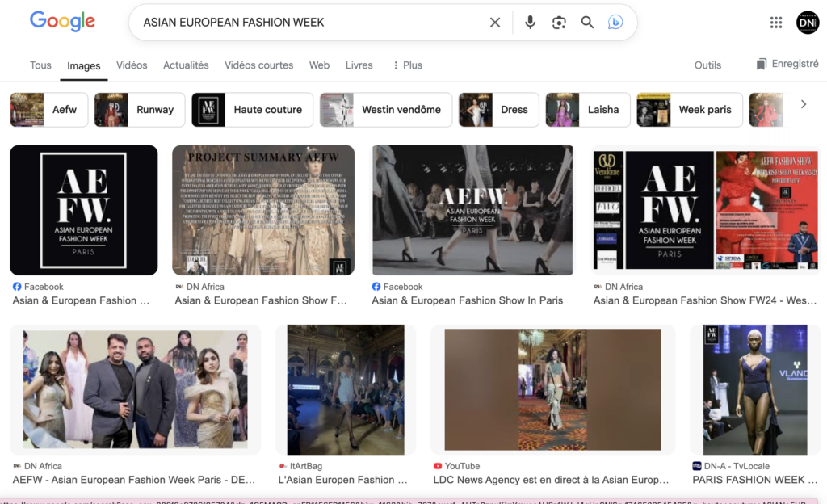
Task: Open 'Asian & European Fashion Show In Paris' title
Action: pos(468,300)
